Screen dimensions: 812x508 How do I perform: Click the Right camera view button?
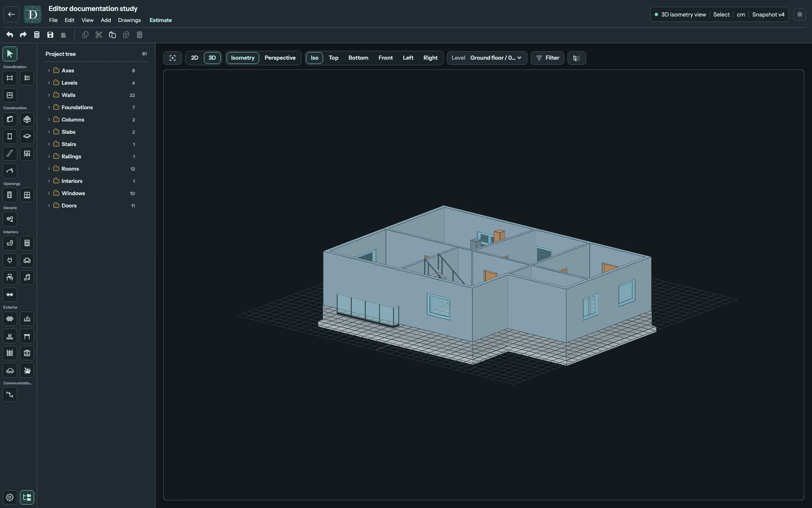coord(431,58)
